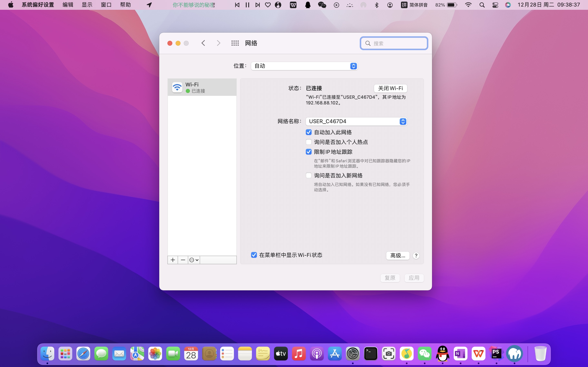
Task: Expand the location dropdown set to 自动
Action: 304,66
